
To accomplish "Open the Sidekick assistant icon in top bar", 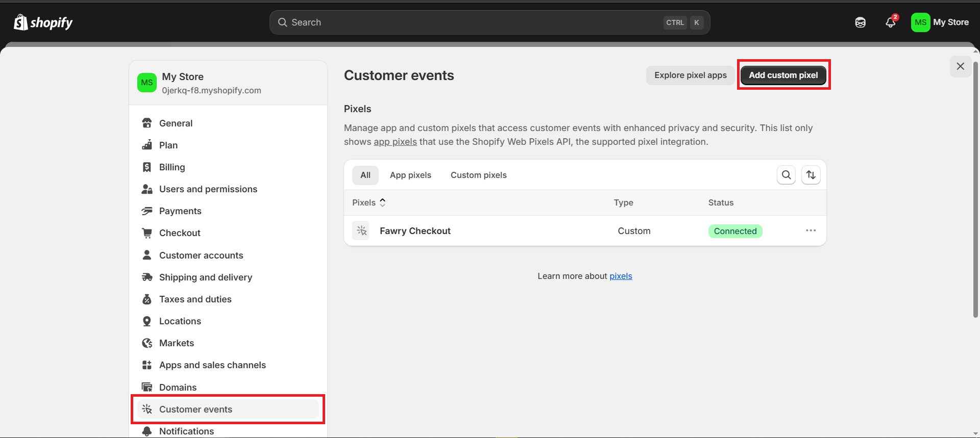I will 861,22.
